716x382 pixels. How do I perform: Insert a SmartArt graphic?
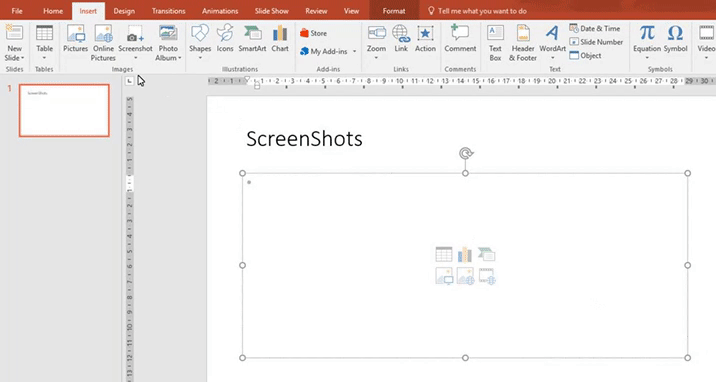[x=252, y=38]
